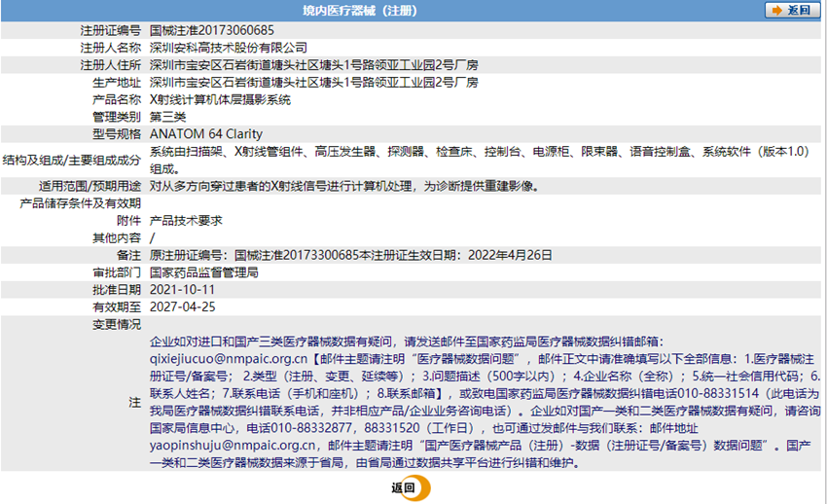
Task: Click the page title 境内医疗器械（注册）
Action: coord(360,11)
